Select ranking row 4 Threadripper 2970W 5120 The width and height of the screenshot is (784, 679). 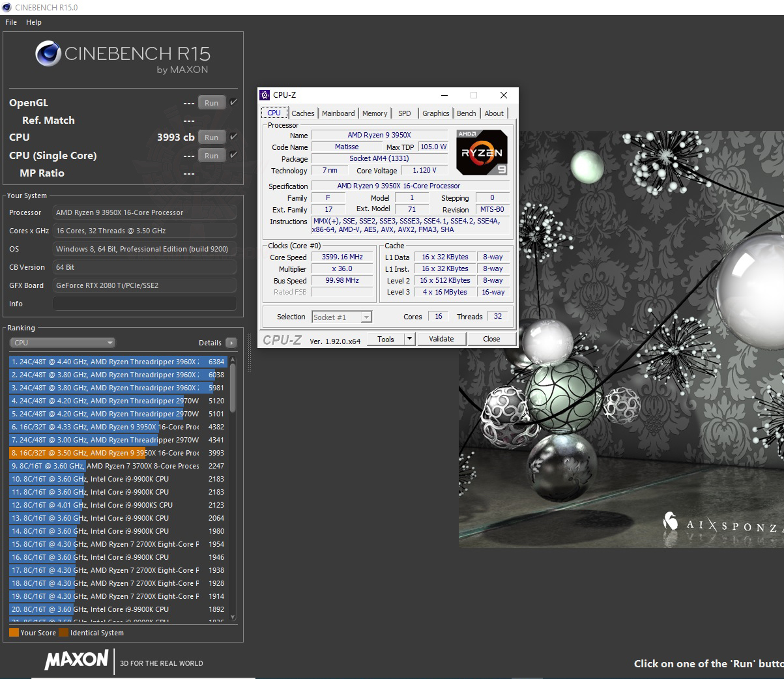(x=117, y=401)
